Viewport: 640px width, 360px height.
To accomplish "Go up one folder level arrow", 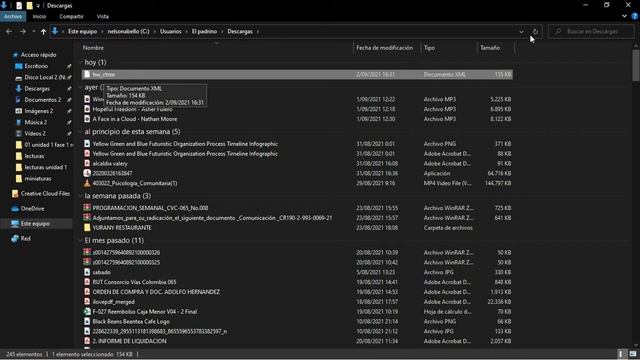I will pyautogui.click(x=43, y=31).
